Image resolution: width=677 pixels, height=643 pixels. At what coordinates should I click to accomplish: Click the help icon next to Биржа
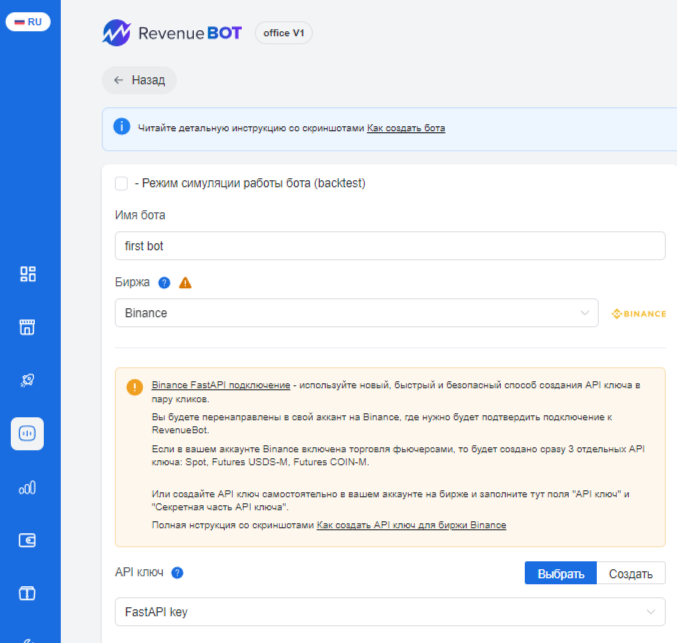click(x=164, y=283)
